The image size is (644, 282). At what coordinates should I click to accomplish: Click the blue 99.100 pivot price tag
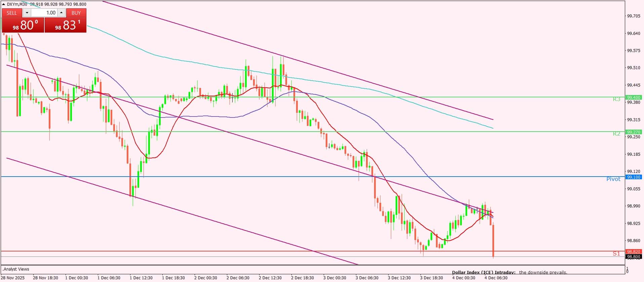633,177
